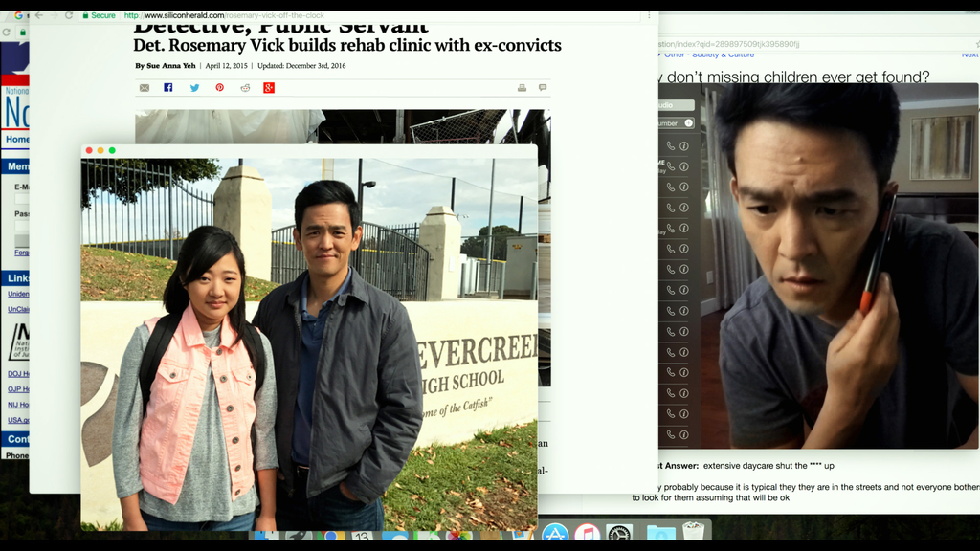Select the Google favicon tab
Image resolution: width=980 pixels, height=551 pixels.
[x=18, y=15]
